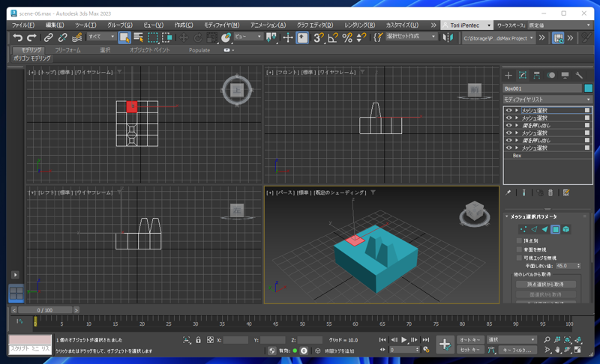Select Edge sub-object level icon
This screenshot has height=364, width=600.
tap(534, 229)
